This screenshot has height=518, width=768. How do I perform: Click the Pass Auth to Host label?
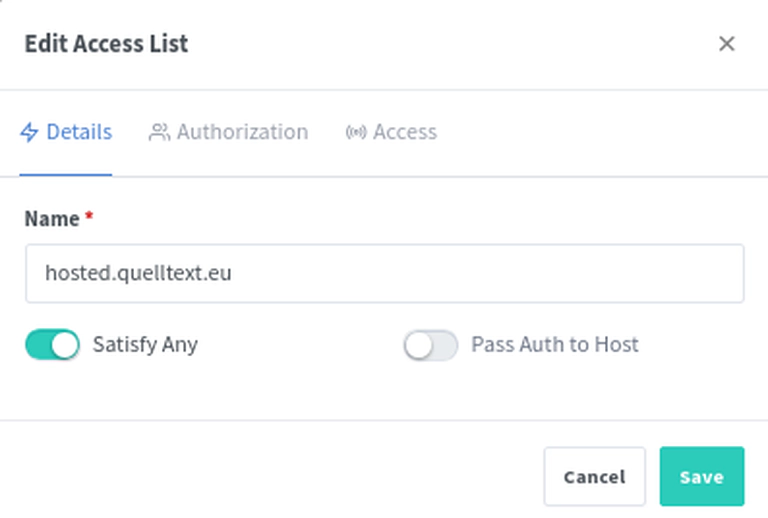pyautogui.click(x=555, y=345)
